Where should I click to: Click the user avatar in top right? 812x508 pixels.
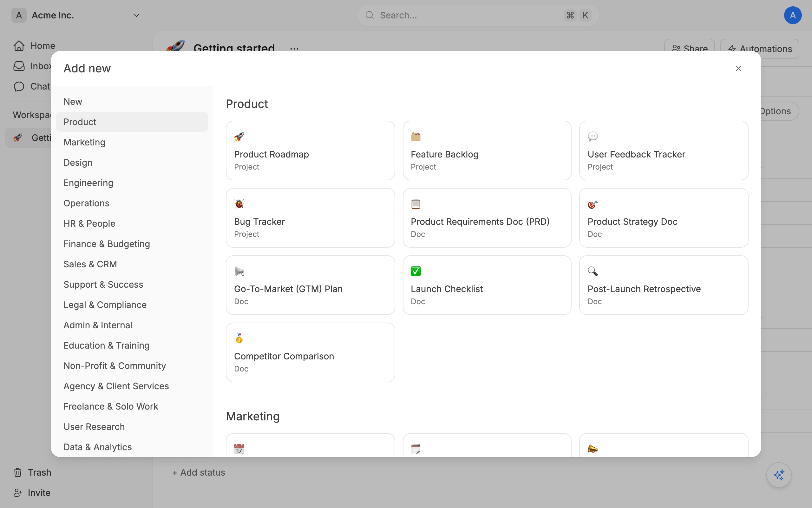click(x=793, y=15)
